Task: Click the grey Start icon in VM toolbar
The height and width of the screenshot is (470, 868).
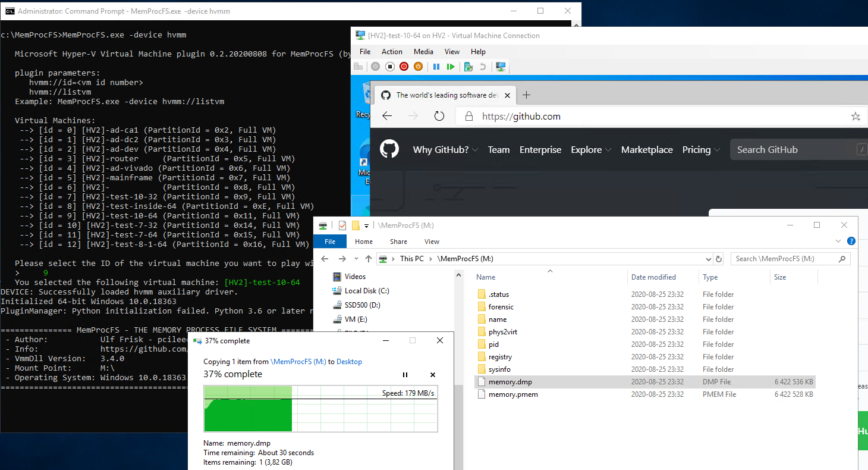Action: [x=376, y=67]
